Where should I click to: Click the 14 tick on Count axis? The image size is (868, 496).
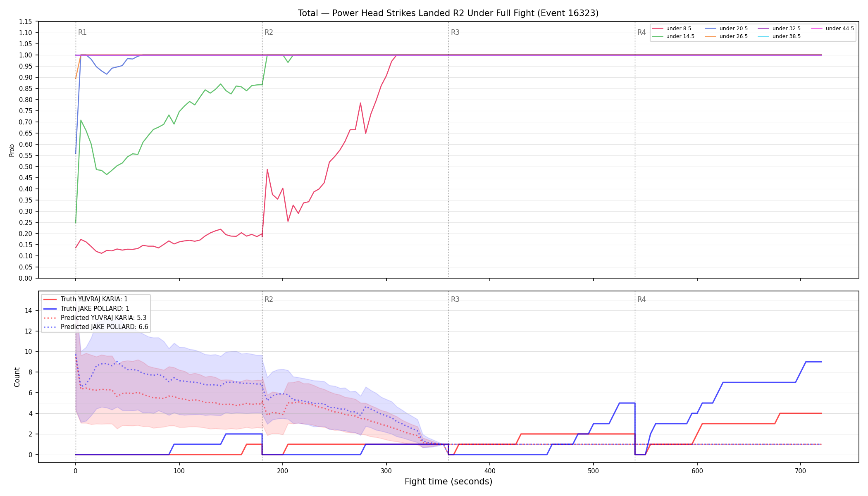[29, 310]
